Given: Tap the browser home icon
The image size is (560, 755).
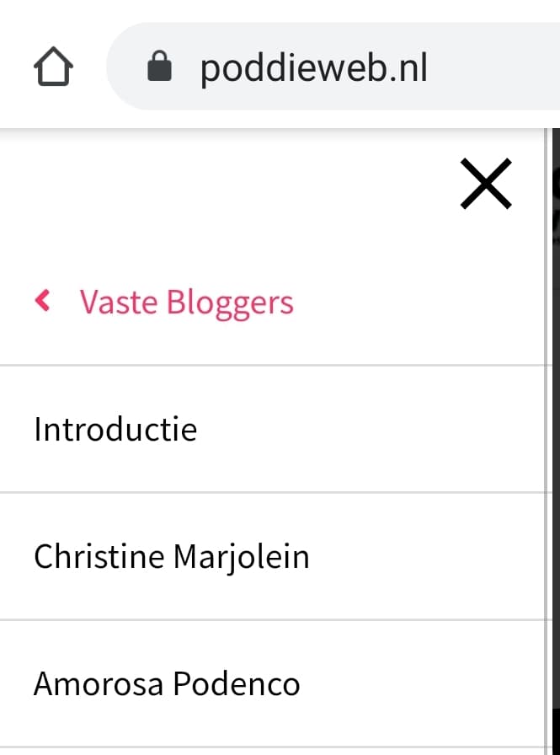Looking at the screenshot, I should pyautogui.click(x=53, y=67).
